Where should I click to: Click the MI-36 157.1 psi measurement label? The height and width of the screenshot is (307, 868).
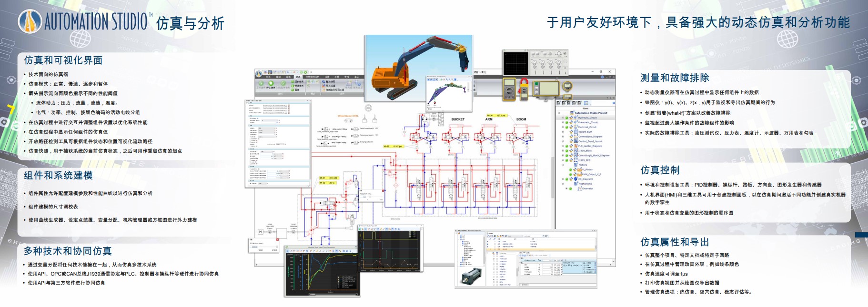pos(497,116)
